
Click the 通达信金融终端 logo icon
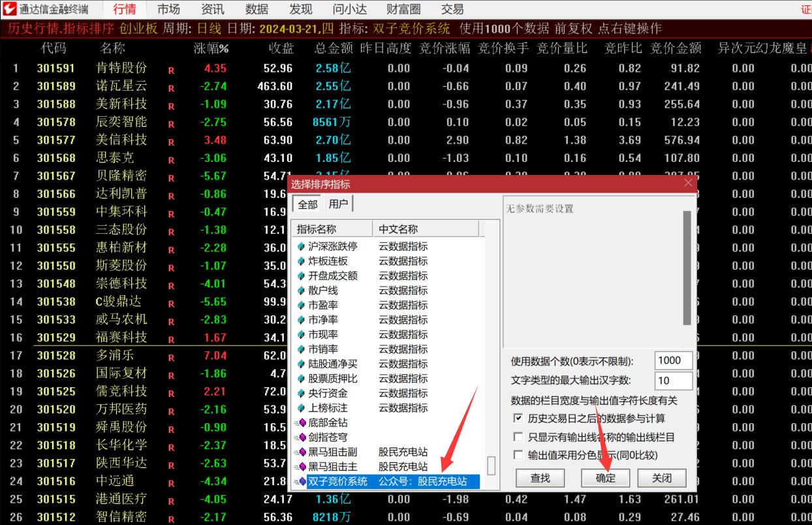(9, 8)
